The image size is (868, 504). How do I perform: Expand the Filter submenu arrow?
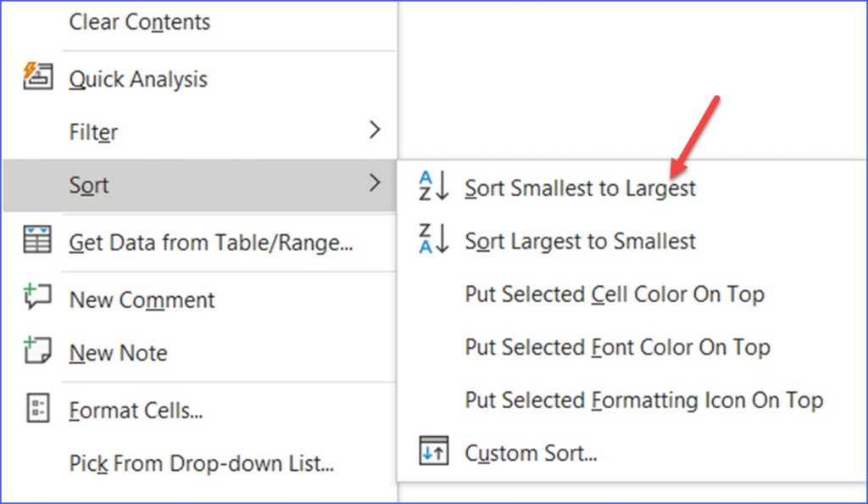[375, 131]
